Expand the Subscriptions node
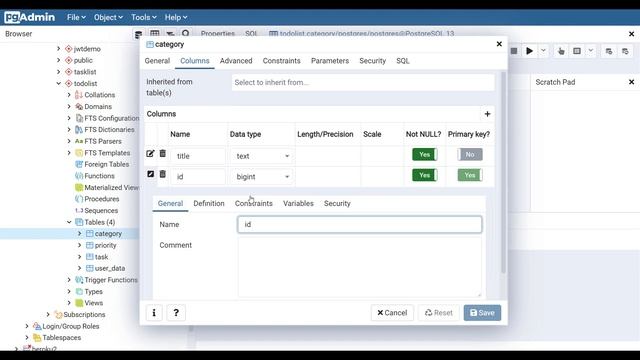Screen dimensions: 640x360 coord(48,314)
